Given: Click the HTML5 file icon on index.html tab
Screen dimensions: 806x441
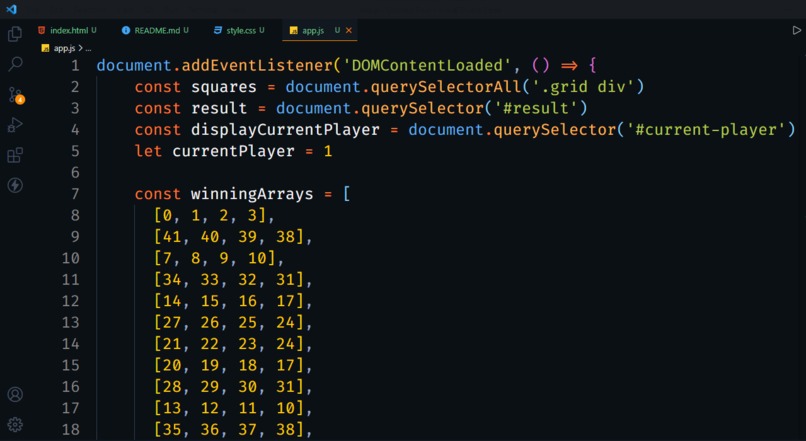Looking at the screenshot, I should [42, 30].
